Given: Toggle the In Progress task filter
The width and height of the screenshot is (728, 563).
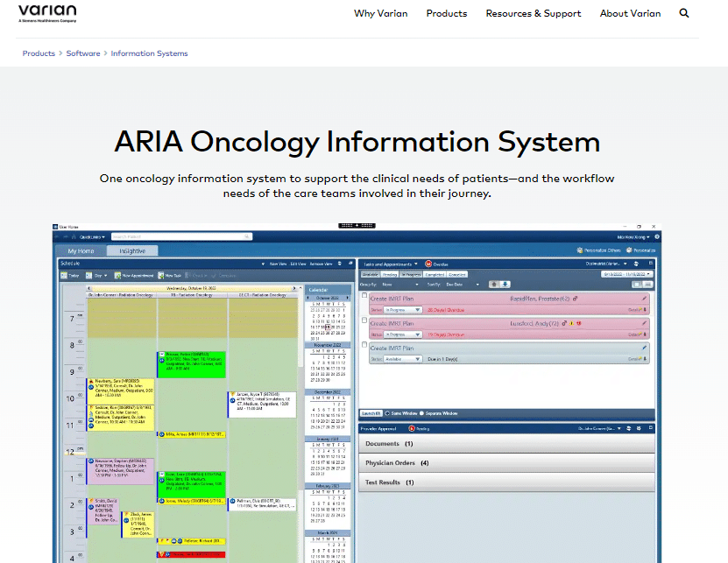Looking at the screenshot, I should (x=411, y=274).
